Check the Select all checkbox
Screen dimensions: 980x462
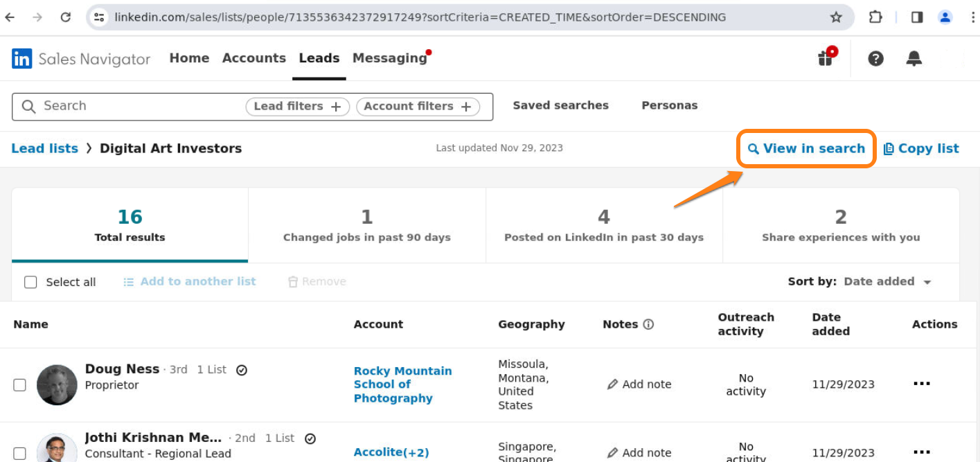tap(30, 282)
